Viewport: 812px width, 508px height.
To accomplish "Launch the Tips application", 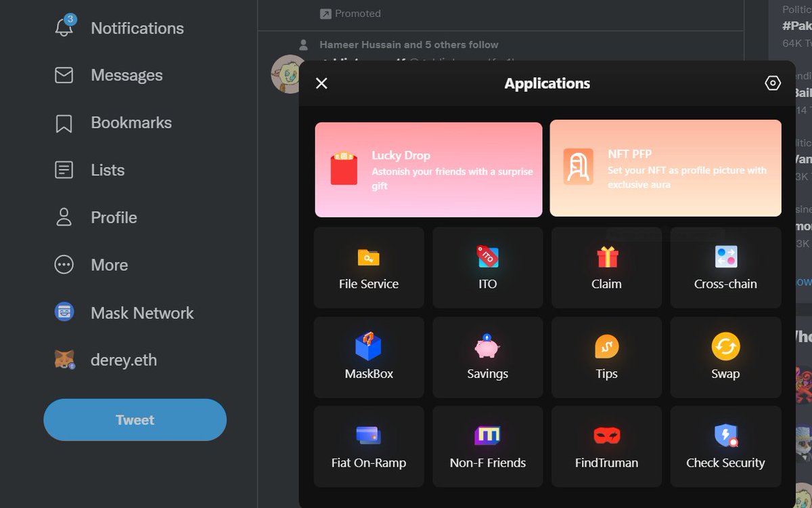I will (x=607, y=357).
